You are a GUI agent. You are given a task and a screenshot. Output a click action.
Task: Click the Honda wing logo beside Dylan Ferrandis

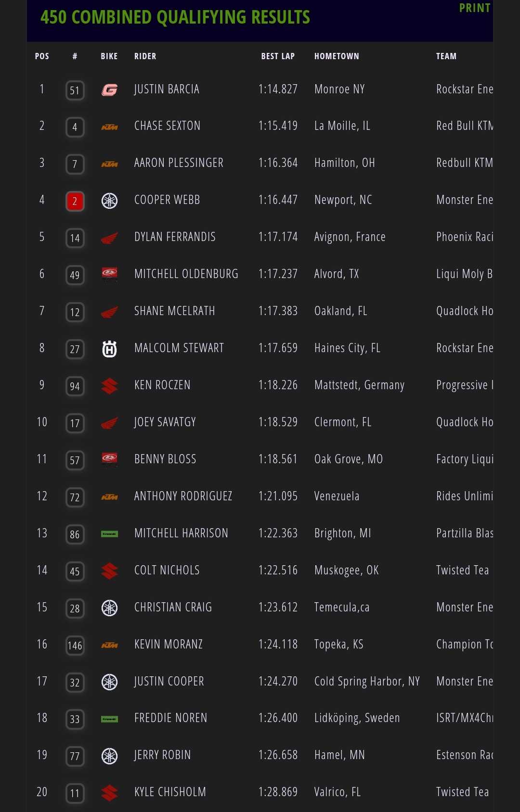coord(109,238)
